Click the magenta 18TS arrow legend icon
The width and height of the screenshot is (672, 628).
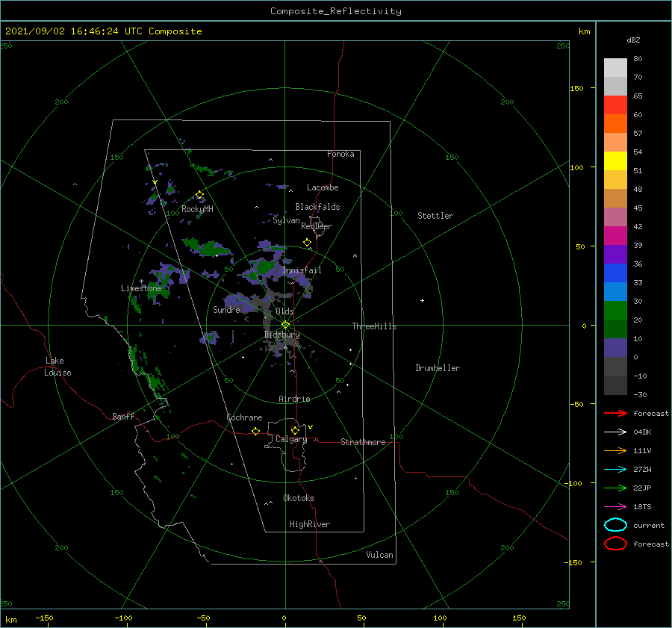pos(615,507)
